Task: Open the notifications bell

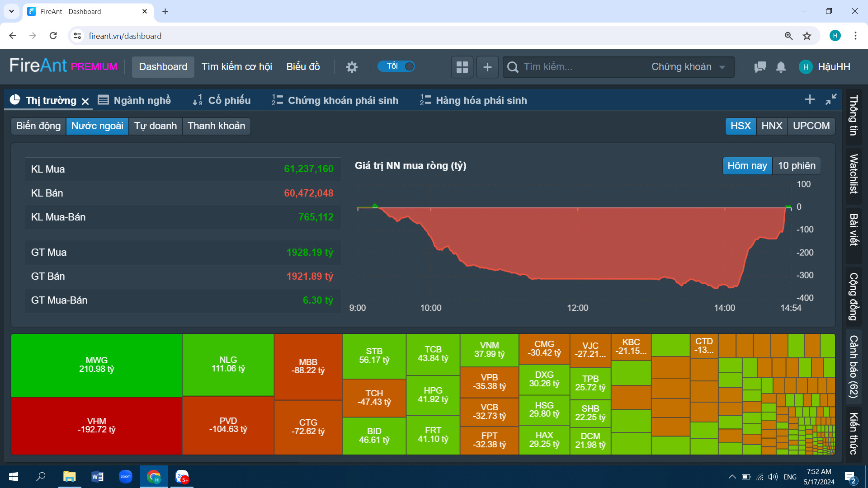Action: coord(781,67)
